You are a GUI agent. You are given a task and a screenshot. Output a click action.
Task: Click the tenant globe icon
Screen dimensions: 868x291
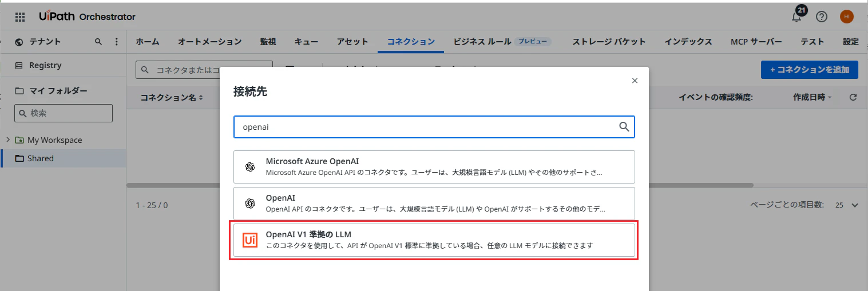[19, 42]
